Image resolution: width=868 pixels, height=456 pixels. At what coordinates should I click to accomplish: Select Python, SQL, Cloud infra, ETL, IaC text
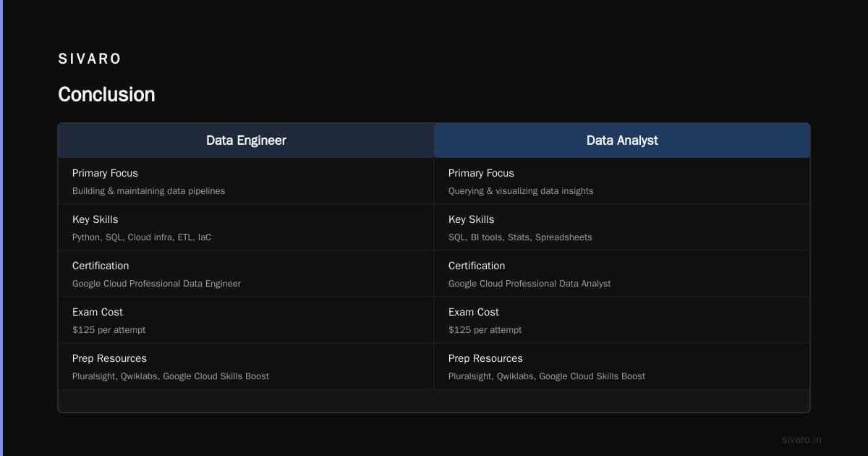(x=142, y=237)
